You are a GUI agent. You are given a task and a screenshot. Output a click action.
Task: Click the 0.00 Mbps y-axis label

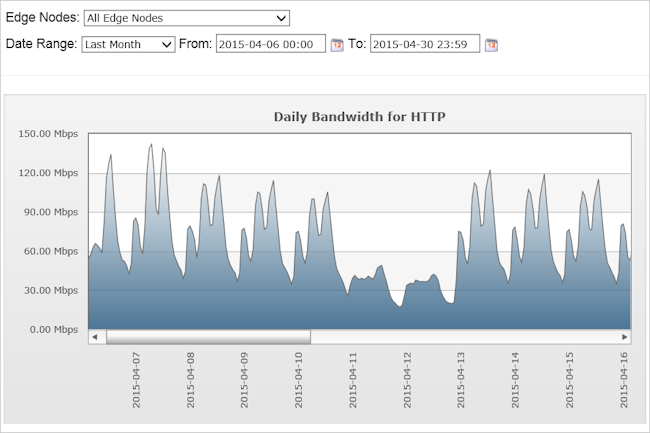53,329
